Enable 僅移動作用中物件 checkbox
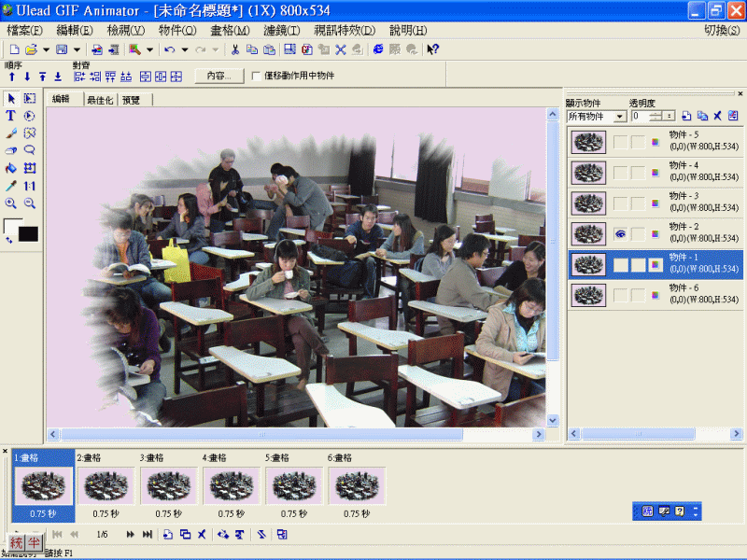The width and height of the screenshot is (747, 560). (x=256, y=76)
